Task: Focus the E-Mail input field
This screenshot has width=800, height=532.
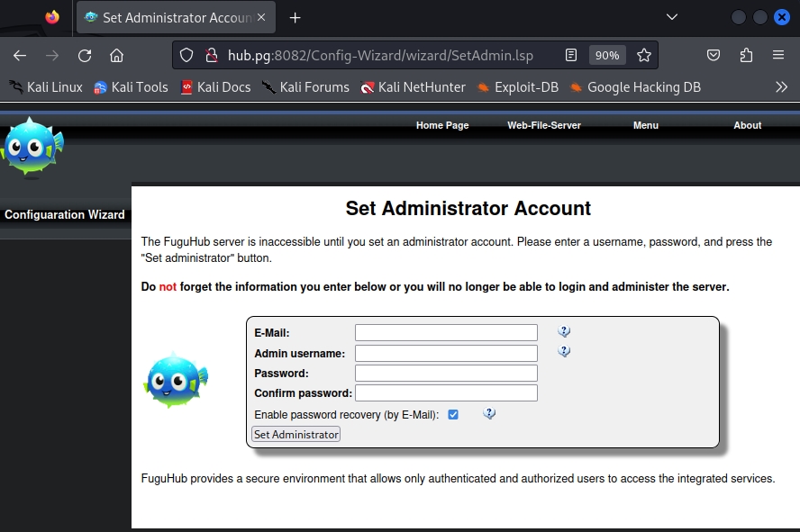Action: (x=447, y=333)
